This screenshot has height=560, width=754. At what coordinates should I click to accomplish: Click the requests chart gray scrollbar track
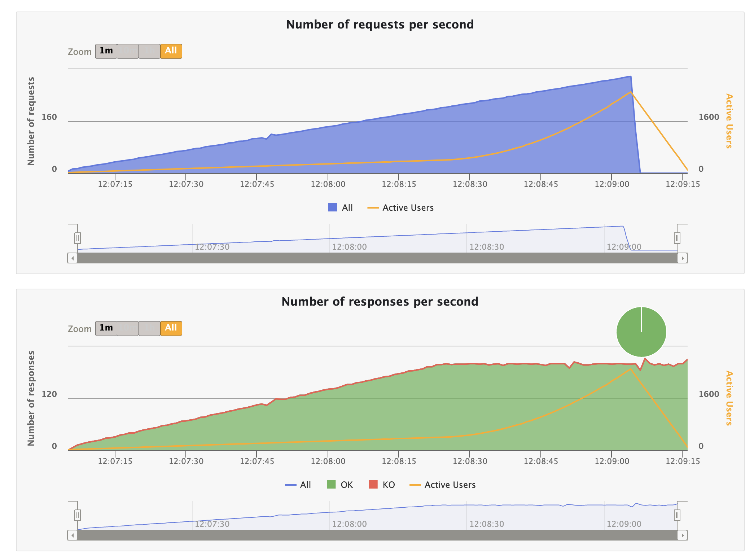(377, 258)
